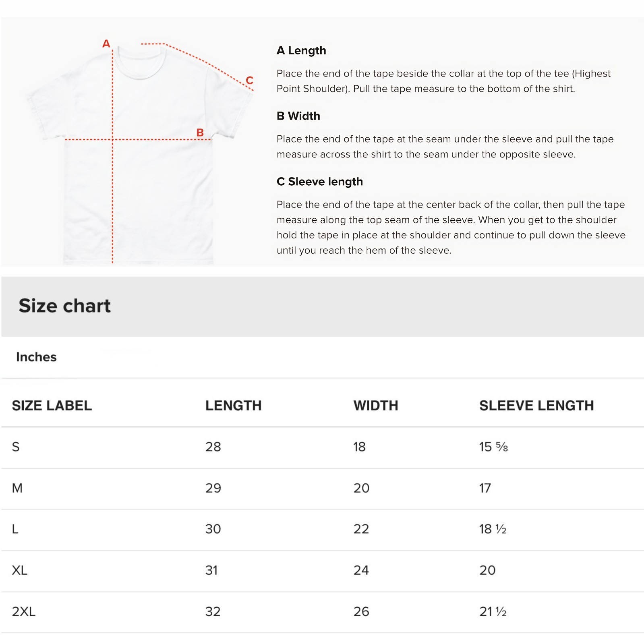Click the red C marker on sleeve
The height and width of the screenshot is (644, 644).
(250, 80)
